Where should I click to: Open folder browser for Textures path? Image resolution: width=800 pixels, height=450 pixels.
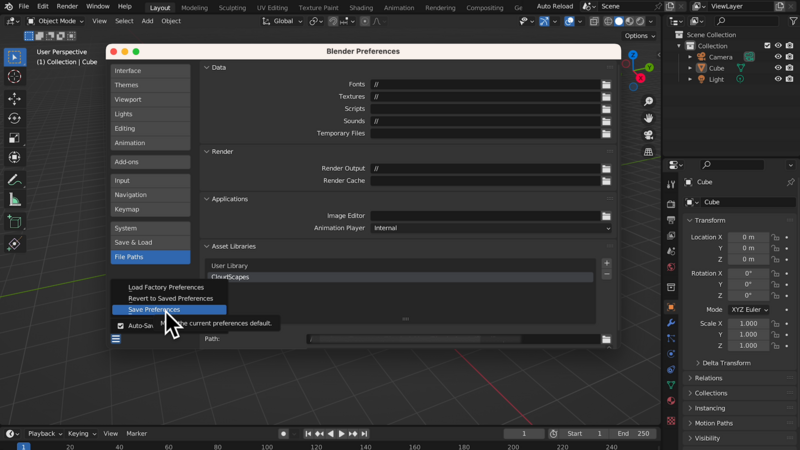(606, 97)
